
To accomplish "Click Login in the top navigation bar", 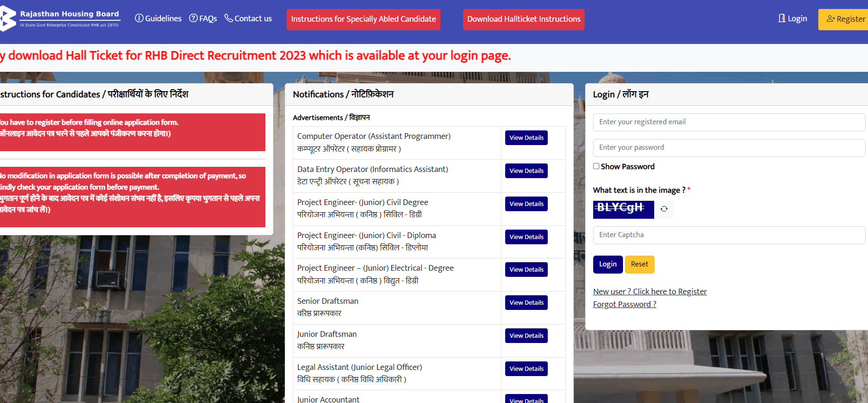I will [793, 18].
